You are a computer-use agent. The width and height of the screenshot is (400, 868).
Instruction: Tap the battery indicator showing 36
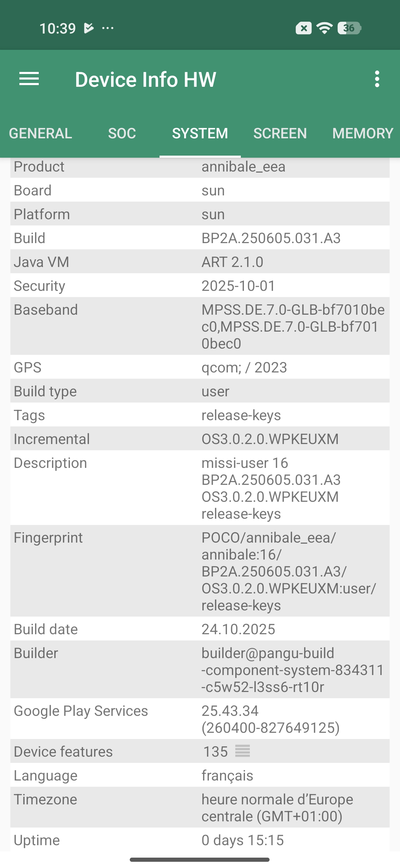[349, 28]
